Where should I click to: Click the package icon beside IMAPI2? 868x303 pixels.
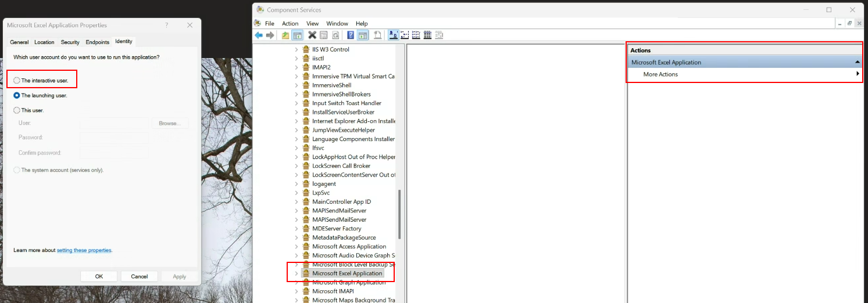306,67
